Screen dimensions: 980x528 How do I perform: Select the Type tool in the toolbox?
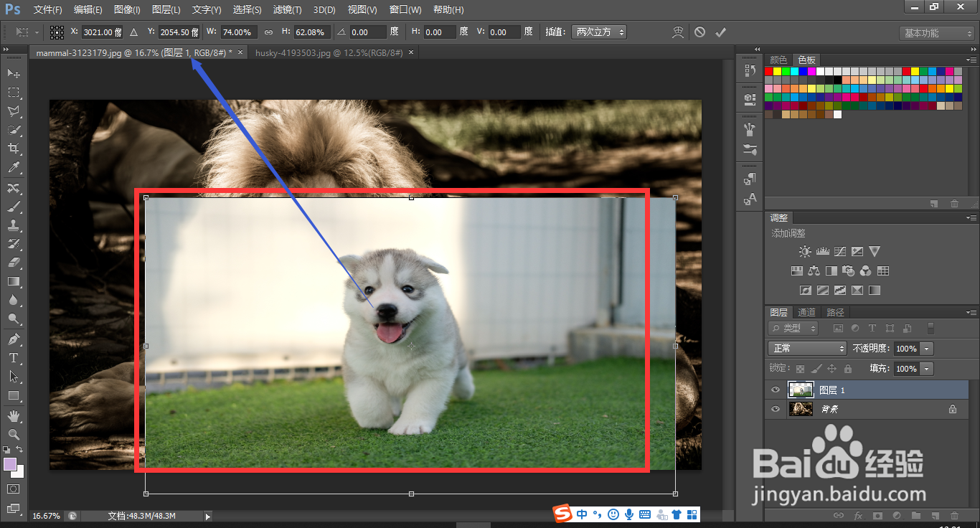pos(14,358)
